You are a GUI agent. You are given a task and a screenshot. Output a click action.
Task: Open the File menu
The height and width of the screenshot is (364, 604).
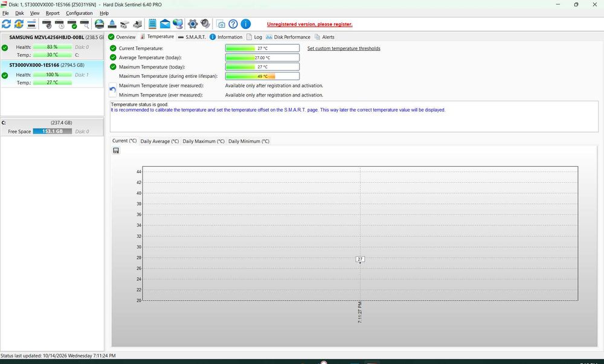click(5, 13)
